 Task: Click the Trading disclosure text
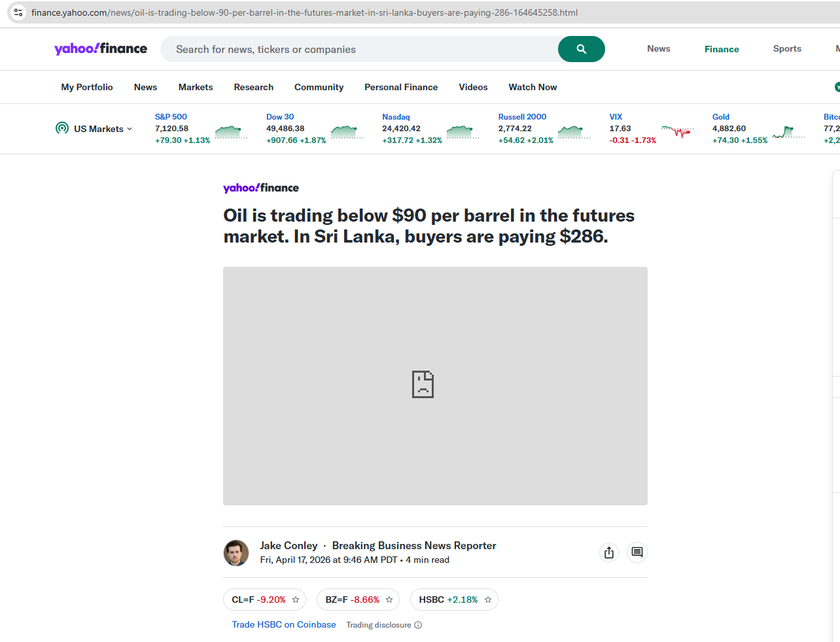[379, 625]
